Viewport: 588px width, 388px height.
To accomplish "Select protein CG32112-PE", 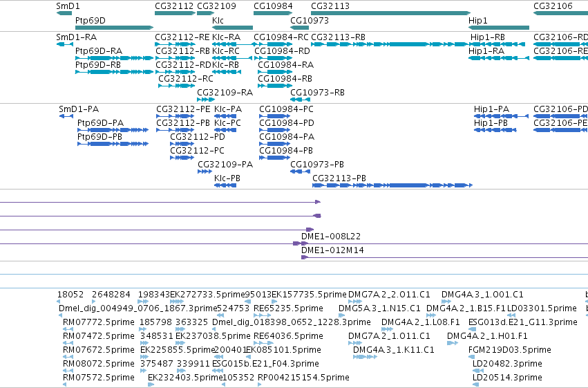I will (175, 116).
